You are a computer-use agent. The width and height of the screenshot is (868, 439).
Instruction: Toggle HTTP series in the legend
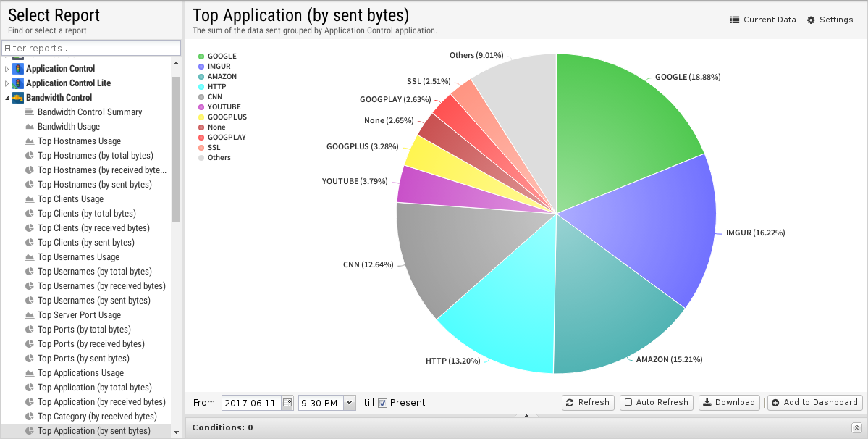[212, 87]
